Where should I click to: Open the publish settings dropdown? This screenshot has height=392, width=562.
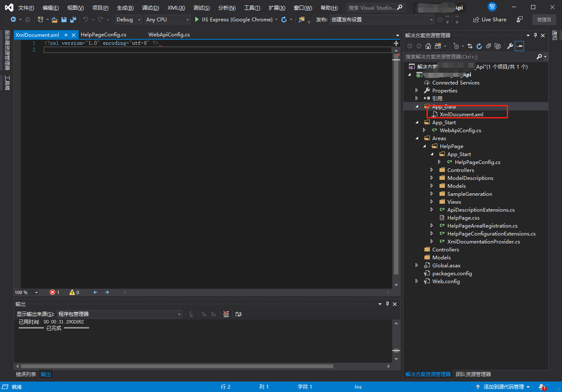tap(382, 20)
